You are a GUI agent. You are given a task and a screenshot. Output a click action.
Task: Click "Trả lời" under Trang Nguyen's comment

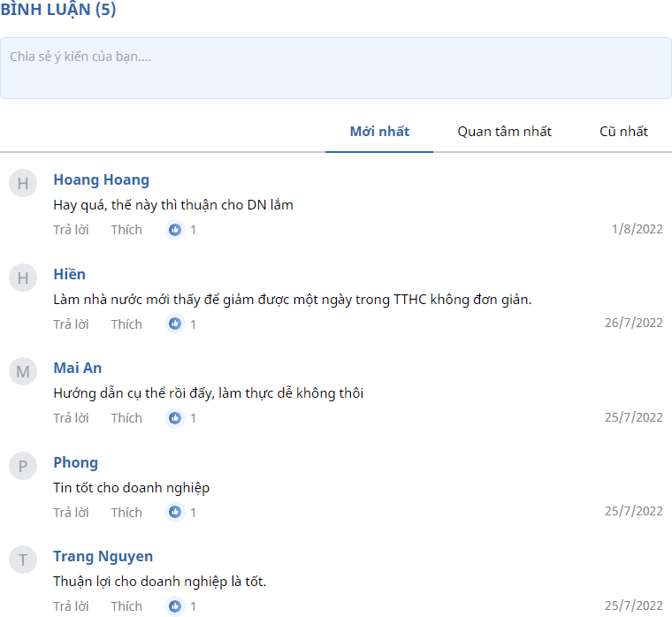point(71,606)
